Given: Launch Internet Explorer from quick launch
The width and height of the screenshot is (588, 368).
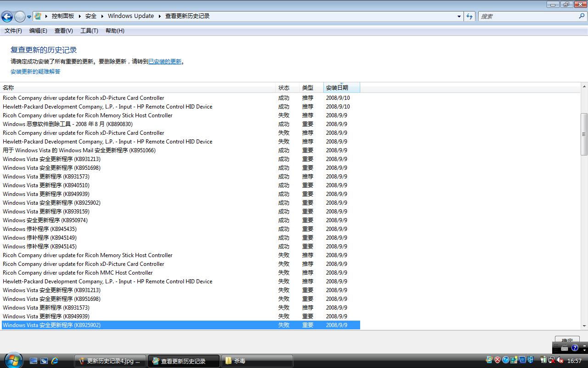Looking at the screenshot, I should tap(55, 361).
